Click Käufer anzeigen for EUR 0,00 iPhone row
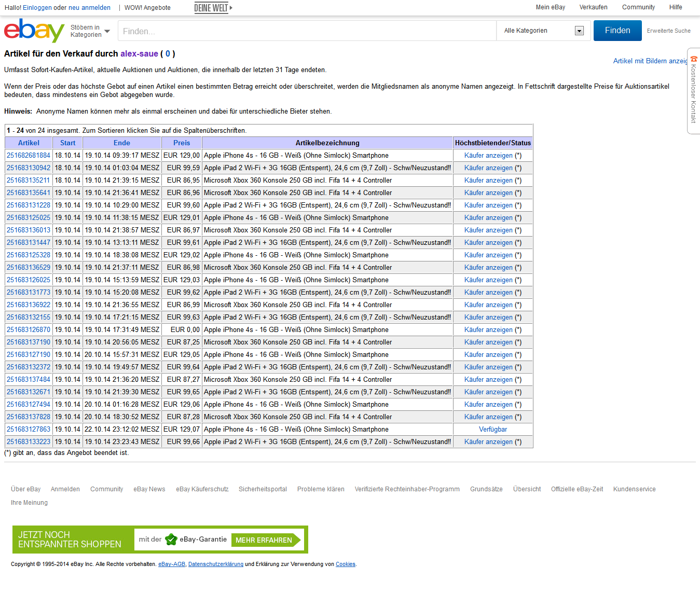The image size is (700, 594). (488, 330)
